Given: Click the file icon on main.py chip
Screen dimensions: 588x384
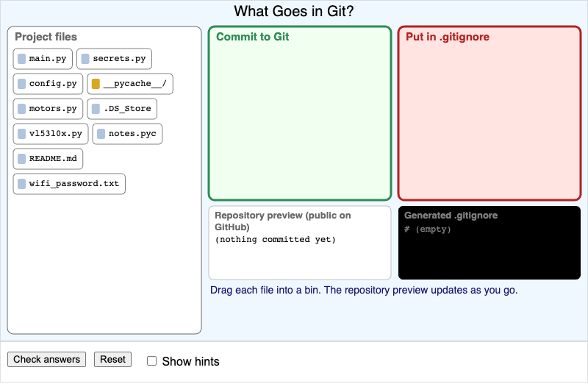Looking at the screenshot, I should (x=22, y=59).
